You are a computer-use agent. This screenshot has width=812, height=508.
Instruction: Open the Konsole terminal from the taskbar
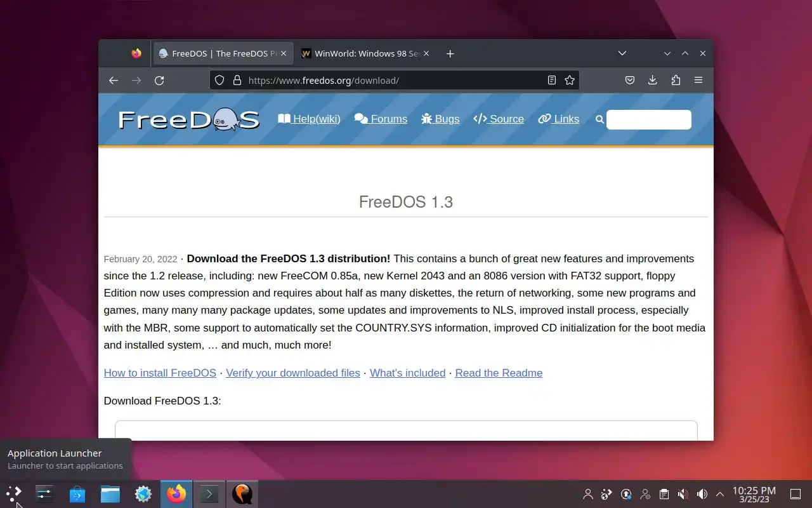209,493
